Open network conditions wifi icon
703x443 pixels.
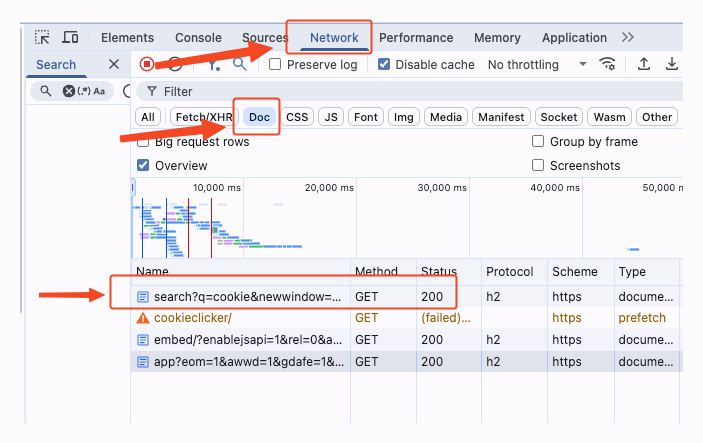coord(607,64)
